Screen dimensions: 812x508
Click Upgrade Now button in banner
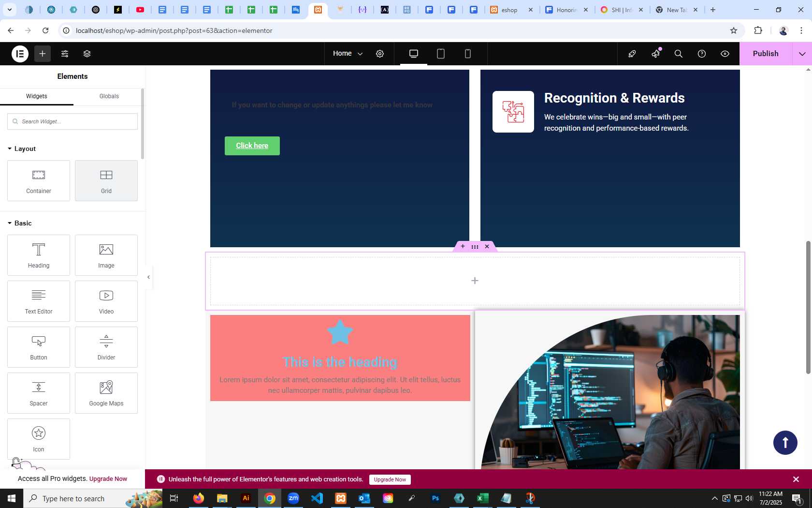pos(390,479)
